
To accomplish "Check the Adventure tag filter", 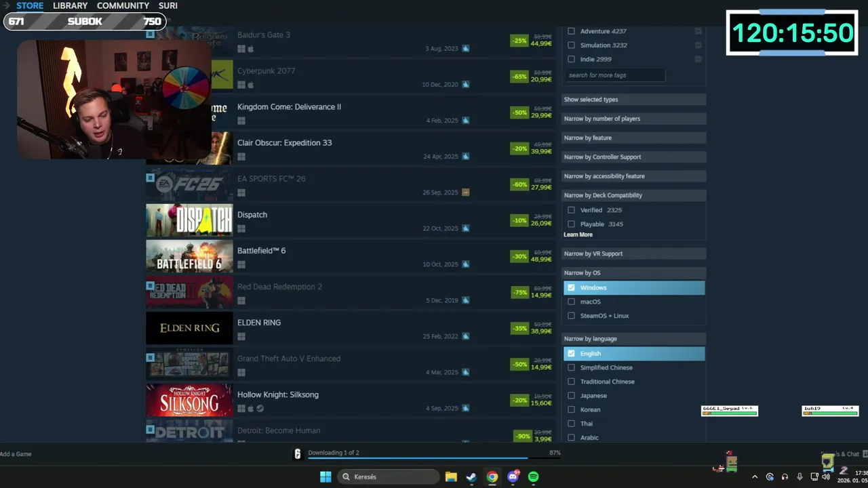I will [x=571, y=31].
